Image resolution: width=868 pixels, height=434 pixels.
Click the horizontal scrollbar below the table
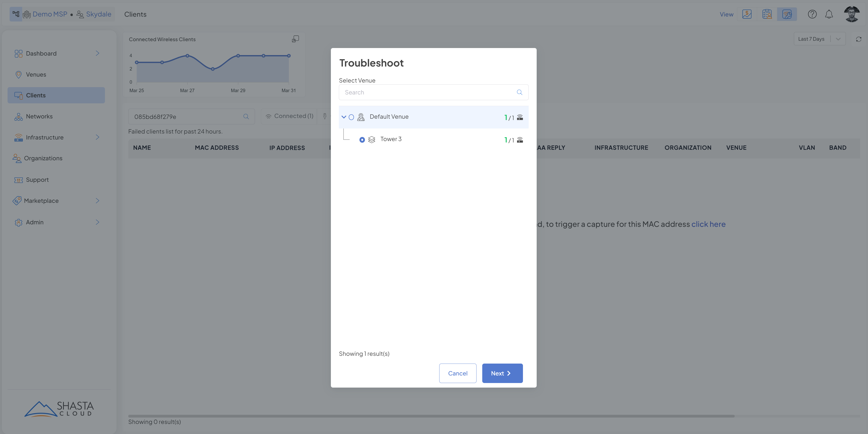point(431,416)
